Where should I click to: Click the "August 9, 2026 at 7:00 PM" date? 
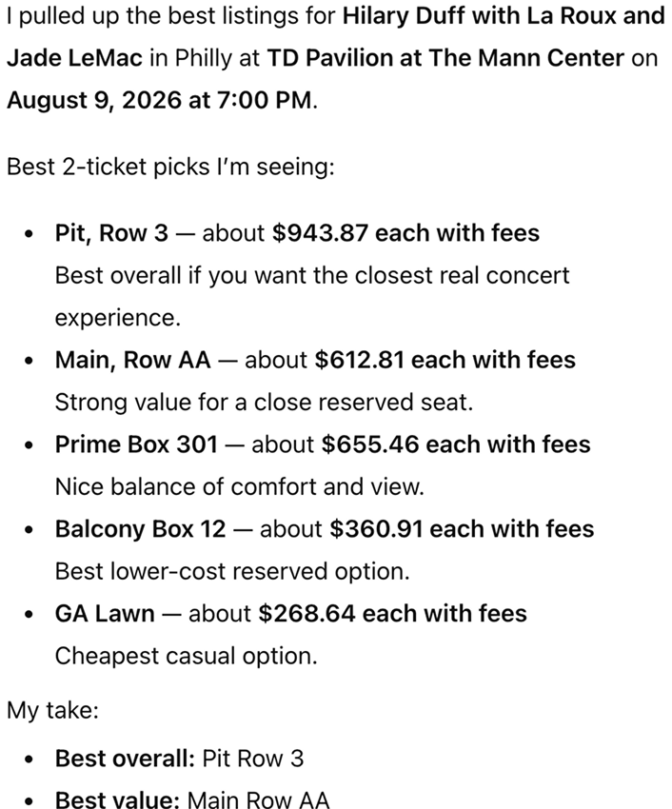click(159, 100)
